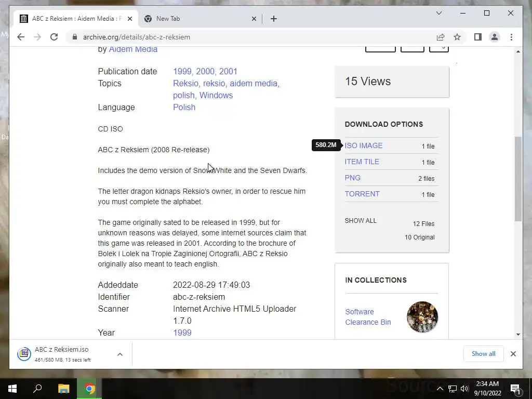Open the PNG download option
The image size is (532, 399).
(353, 178)
